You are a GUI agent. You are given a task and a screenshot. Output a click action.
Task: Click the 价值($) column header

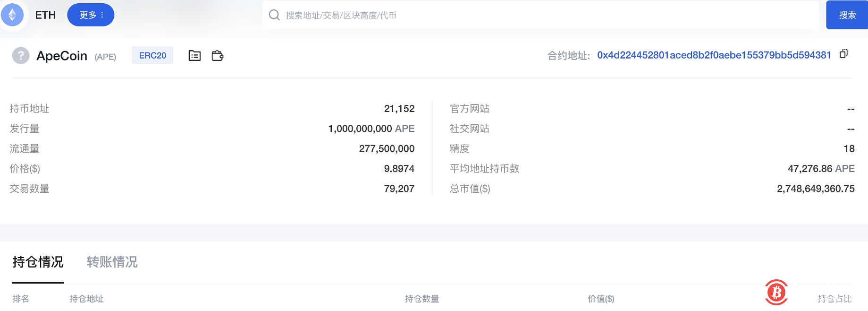pos(601,299)
